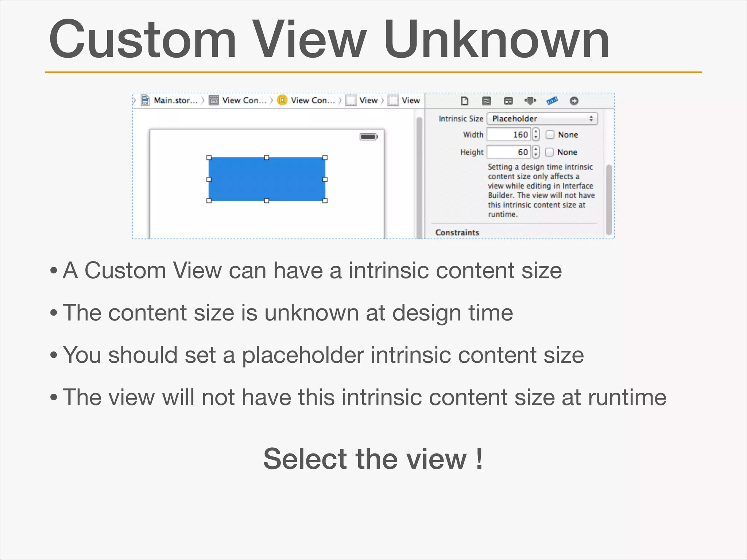Screen dimensions: 747x560
Task: Click bullet 'The view will not have this intrinsic content size'
Action: pos(364,397)
